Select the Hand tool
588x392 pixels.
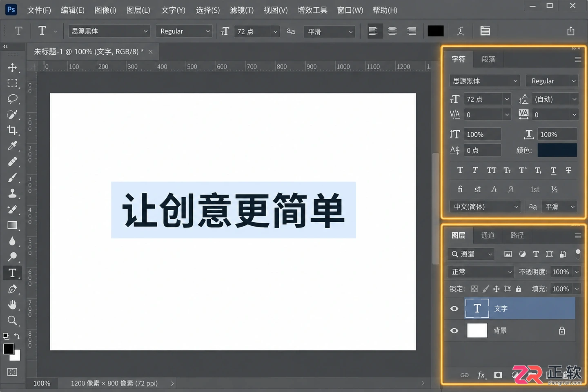[x=12, y=305]
